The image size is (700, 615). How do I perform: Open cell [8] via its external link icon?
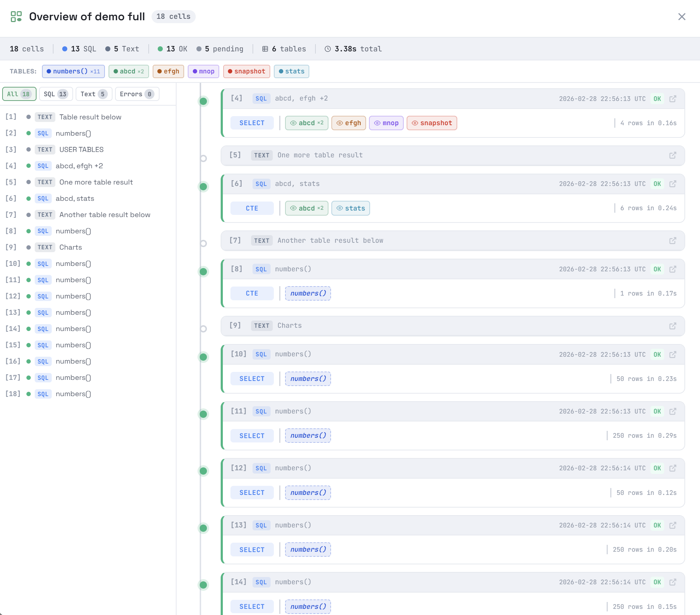(673, 269)
